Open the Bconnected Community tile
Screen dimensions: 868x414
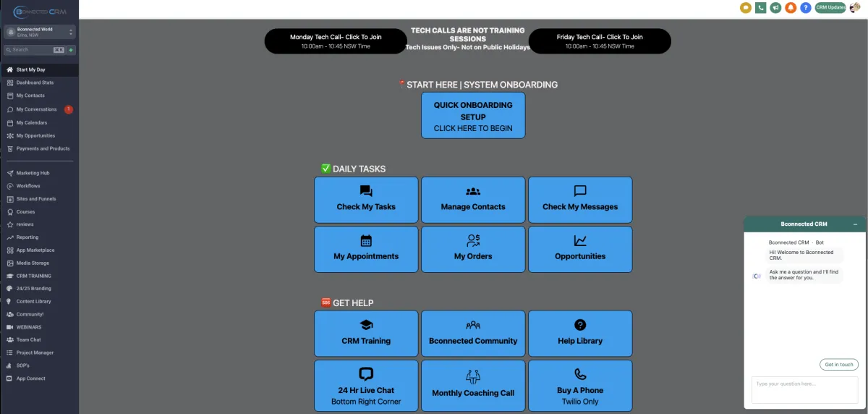[473, 334]
